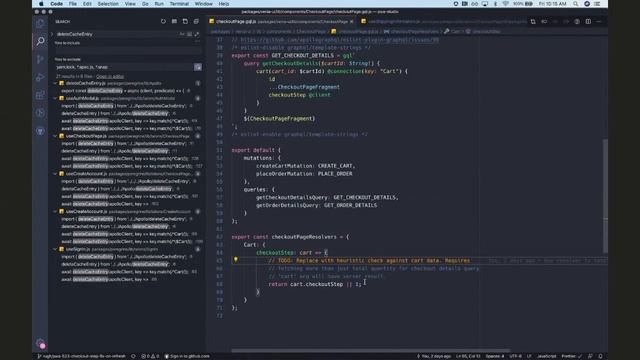The image size is (640, 360).
Task: Refresh the search results
Action: tap(163, 21)
